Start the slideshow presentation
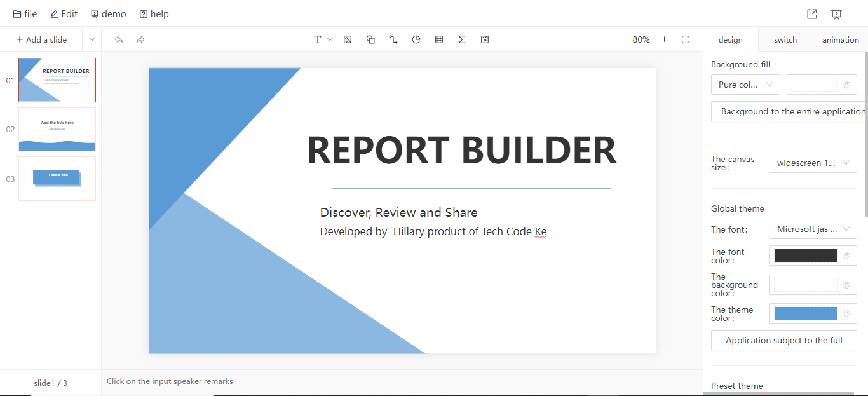The height and width of the screenshot is (396, 868). [836, 13]
